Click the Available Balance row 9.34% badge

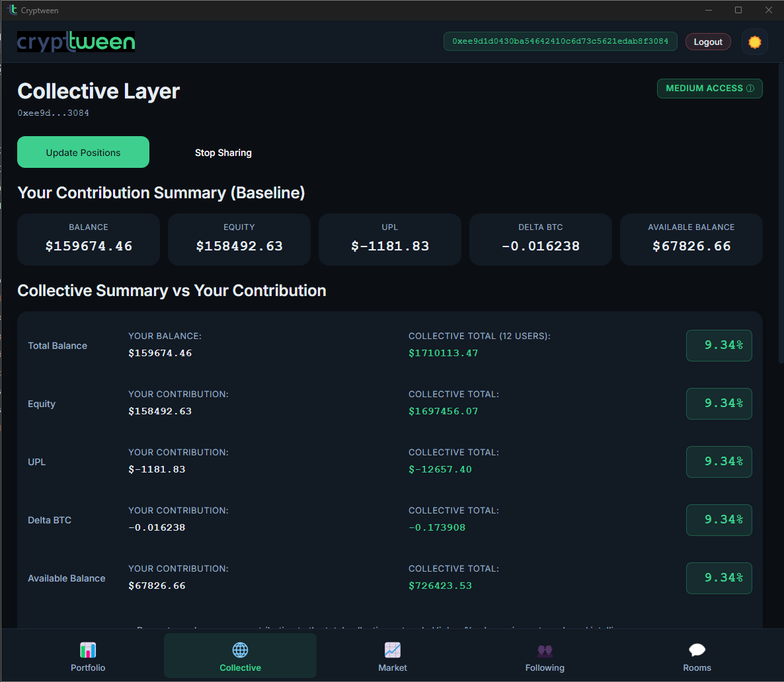tap(719, 578)
